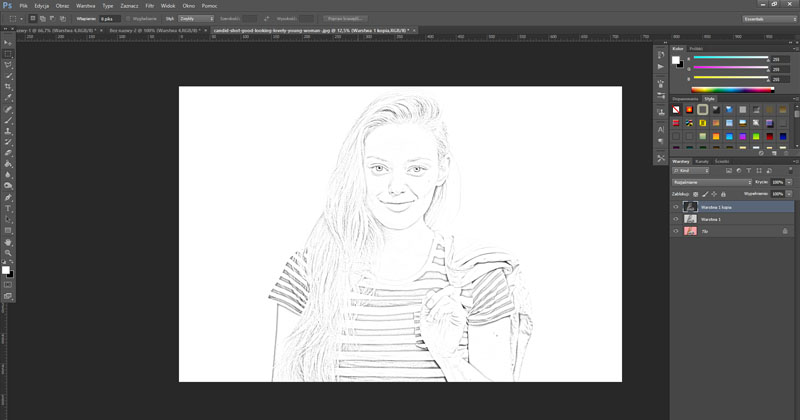
Task: Select the Crop tool
Action: (9, 86)
